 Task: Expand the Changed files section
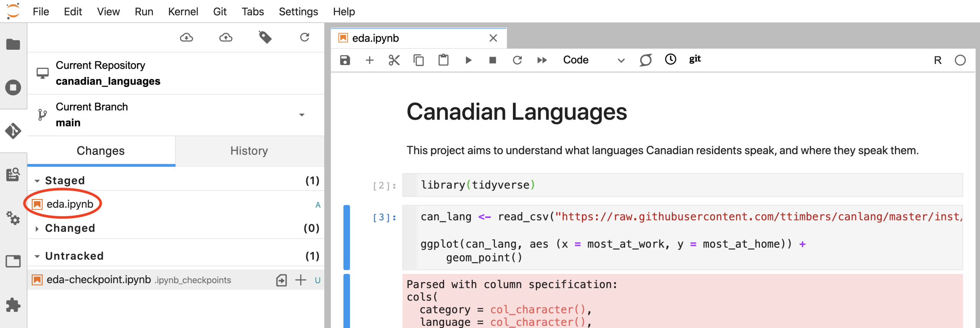[37, 228]
